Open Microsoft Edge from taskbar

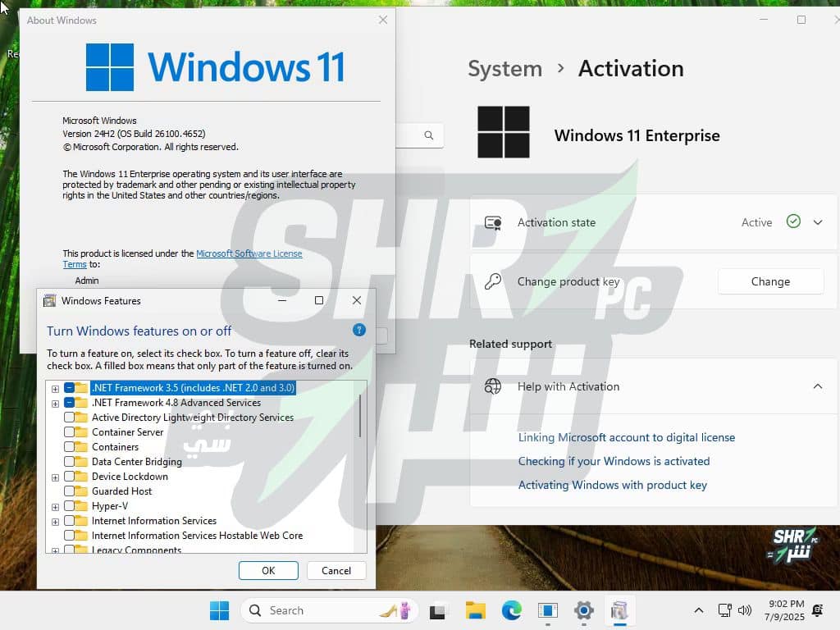click(x=512, y=610)
